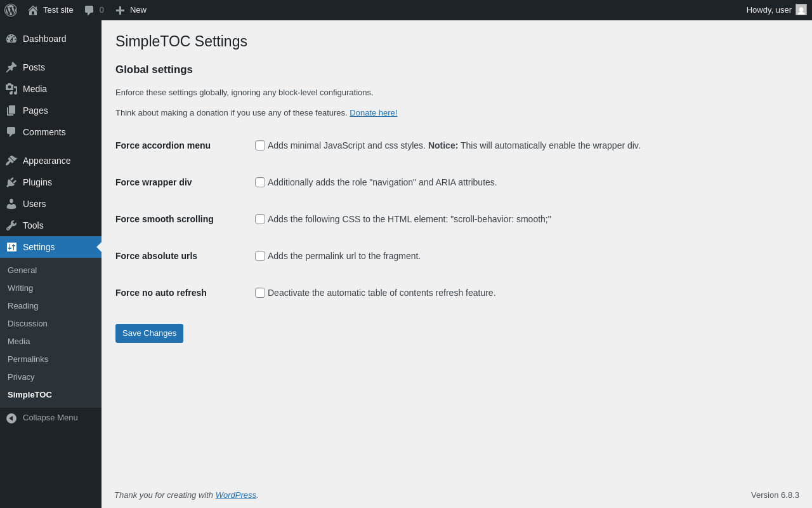812x508 pixels.
Task: Open the Dashboard gauge icon
Action: click(x=11, y=39)
